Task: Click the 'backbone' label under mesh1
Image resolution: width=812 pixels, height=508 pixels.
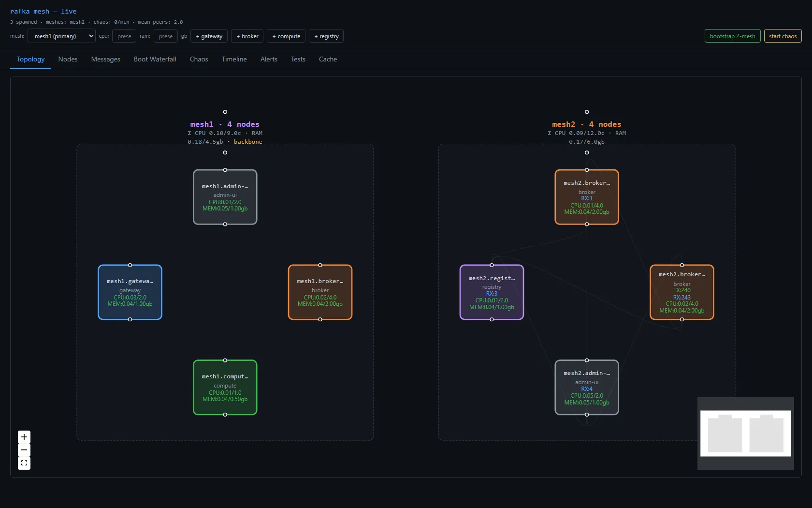Action: 248,142
